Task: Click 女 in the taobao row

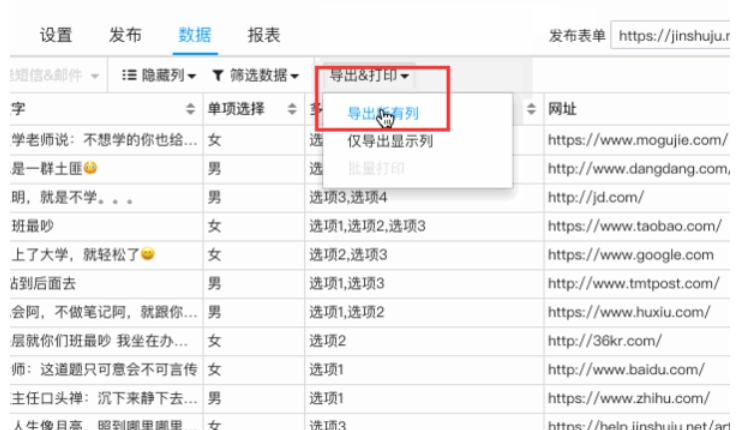Action: tap(214, 226)
